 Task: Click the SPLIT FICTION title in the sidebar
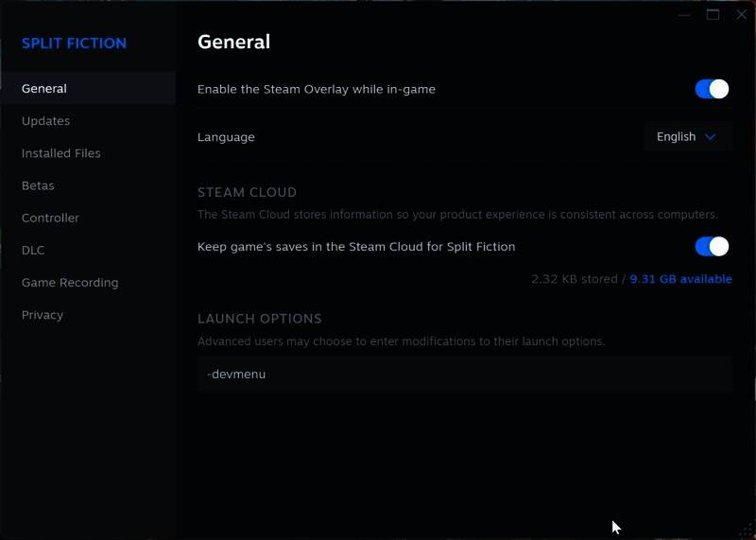[x=74, y=44]
